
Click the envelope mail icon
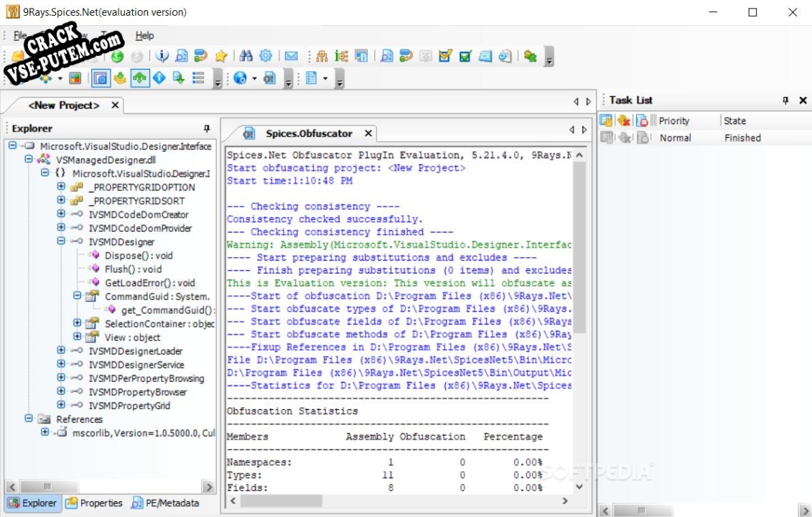[291, 56]
